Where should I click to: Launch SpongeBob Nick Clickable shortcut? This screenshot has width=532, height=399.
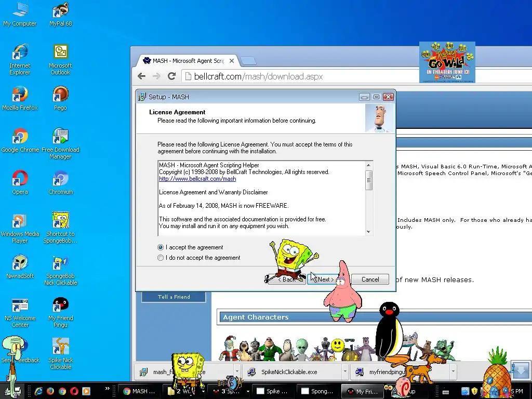[60, 270]
